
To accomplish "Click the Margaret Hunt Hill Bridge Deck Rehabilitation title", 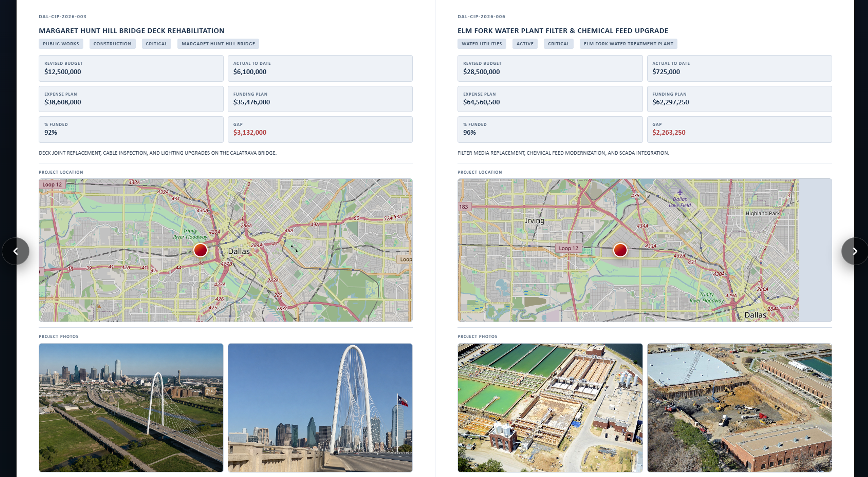I will point(131,31).
